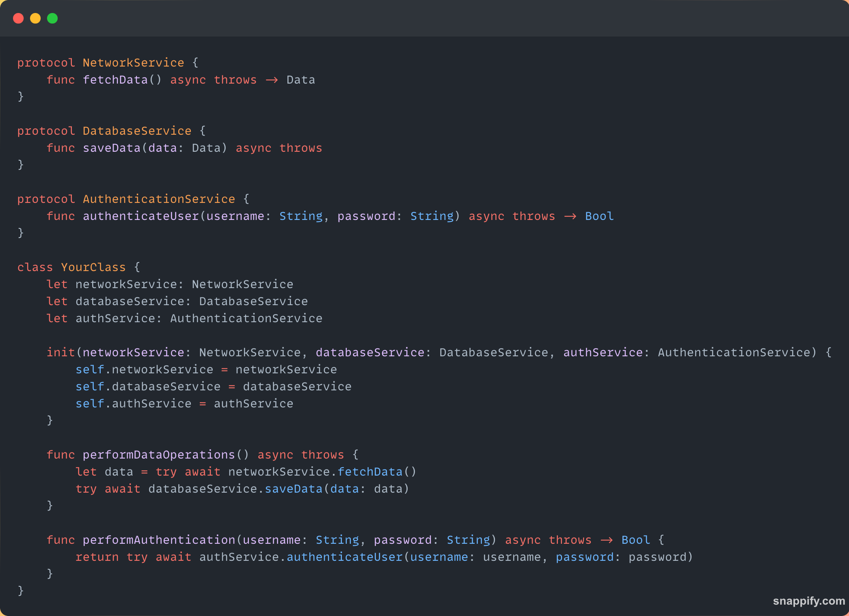The image size is (849, 616).
Task: Click the self.authService assignment line
Action: [x=184, y=403]
